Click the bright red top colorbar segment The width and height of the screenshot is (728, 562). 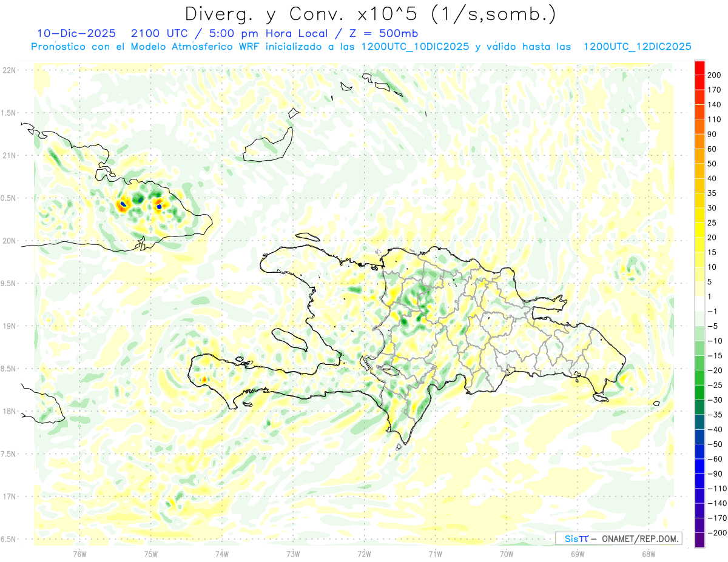pyautogui.click(x=699, y=67)
